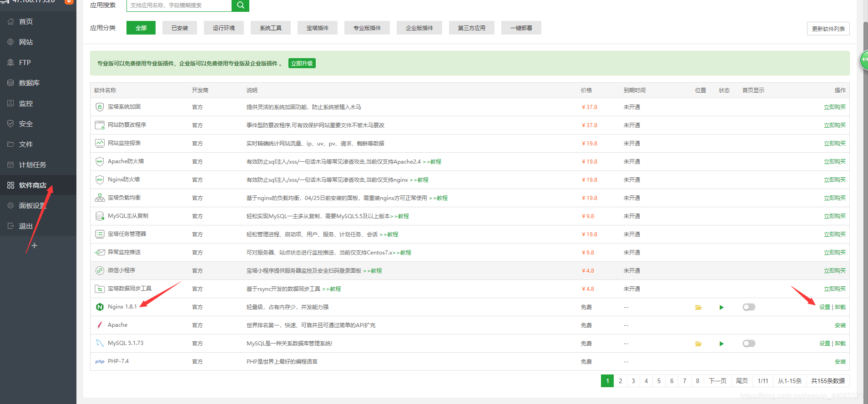Click 下一页 next page button
This screenshot has height=404, width=868.
pos(717,381)
